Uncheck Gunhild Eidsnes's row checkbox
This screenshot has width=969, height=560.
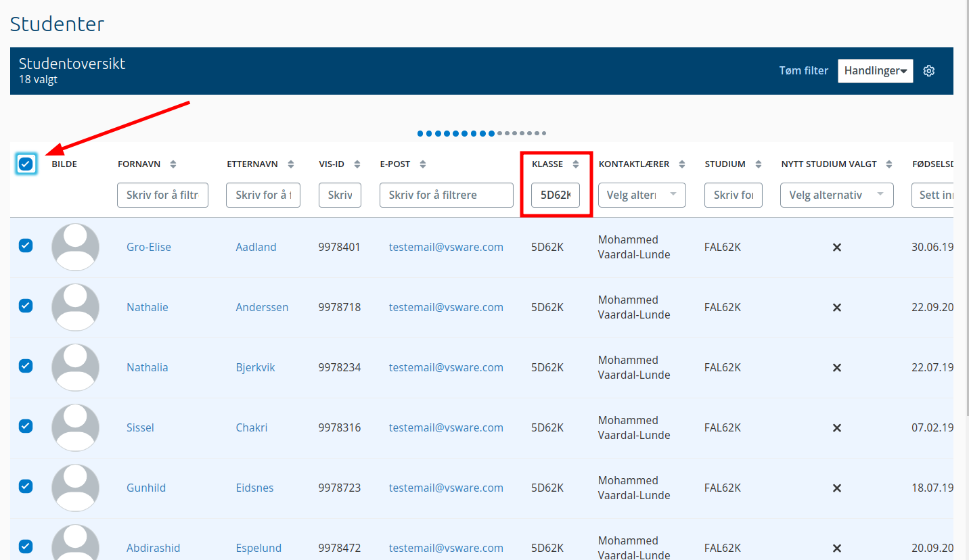click(x=26, y=486)
